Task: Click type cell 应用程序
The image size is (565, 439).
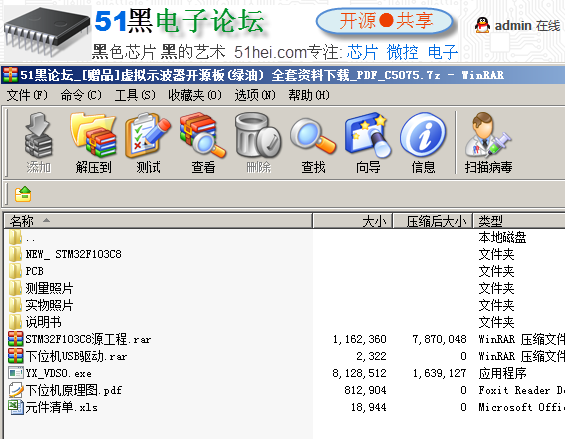Action: [x=502, y=373]
